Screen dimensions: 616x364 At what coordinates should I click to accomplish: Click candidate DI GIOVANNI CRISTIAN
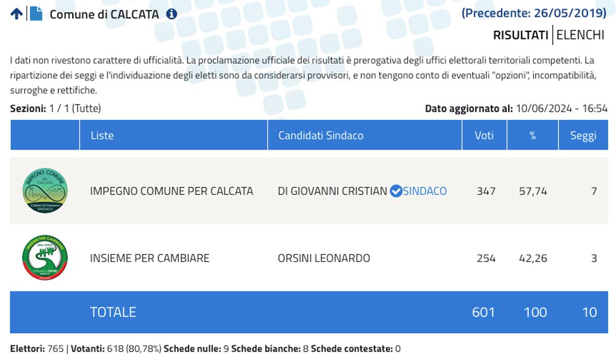pyautogui.click(x=333, y=191)
